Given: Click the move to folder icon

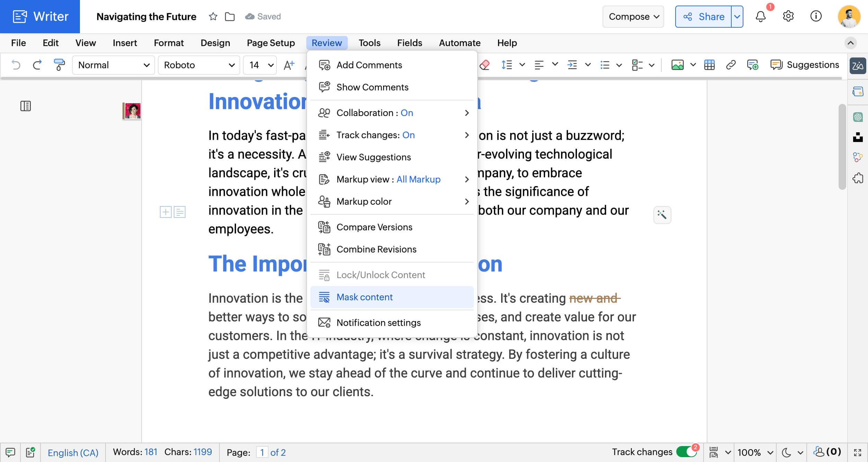Looking at the screenshot, I should click(x=230, y=16).
